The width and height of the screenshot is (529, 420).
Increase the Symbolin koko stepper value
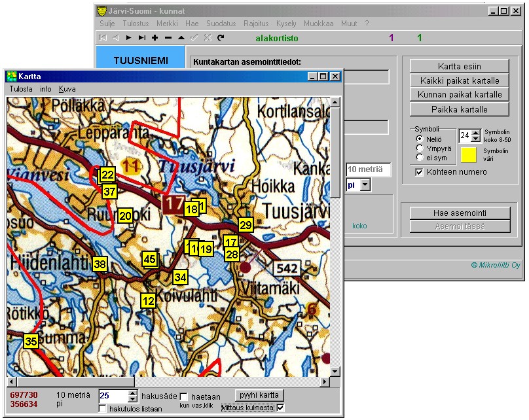pos(476,132)
